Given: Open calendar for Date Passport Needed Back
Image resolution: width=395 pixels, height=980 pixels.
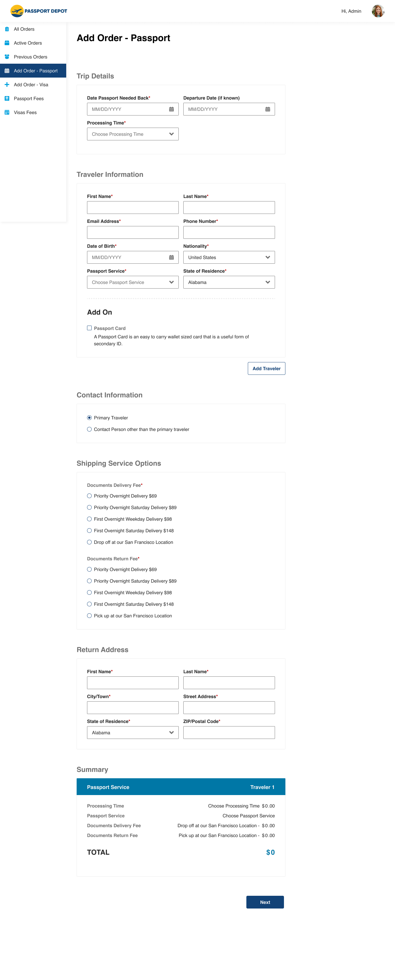Looking at the screenshot, I should [x=171, y=109].
